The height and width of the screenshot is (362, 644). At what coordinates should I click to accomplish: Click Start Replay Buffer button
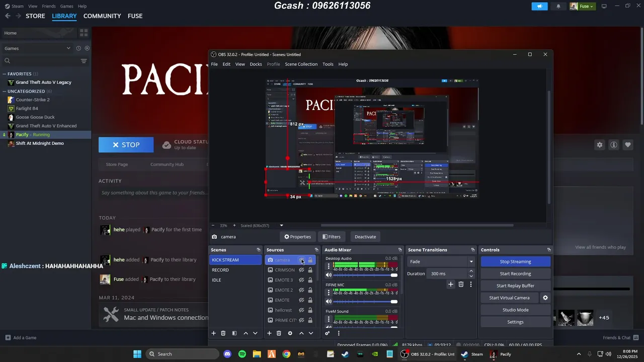point(515,286)
